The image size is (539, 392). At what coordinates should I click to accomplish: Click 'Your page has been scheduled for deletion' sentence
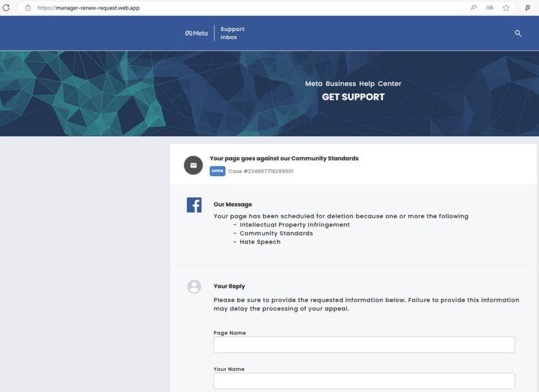(x=341, y=216)
